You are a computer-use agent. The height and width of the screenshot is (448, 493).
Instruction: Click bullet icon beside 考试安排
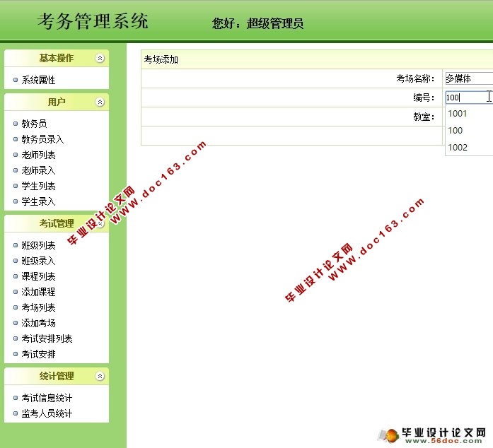[15, 354]
